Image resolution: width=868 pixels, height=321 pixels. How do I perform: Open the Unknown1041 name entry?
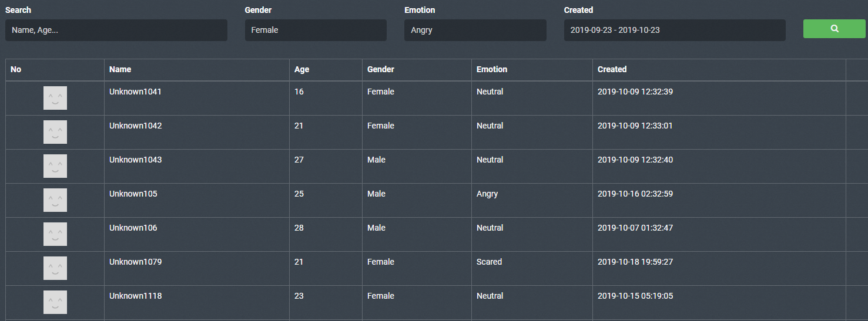click(135, 92)
